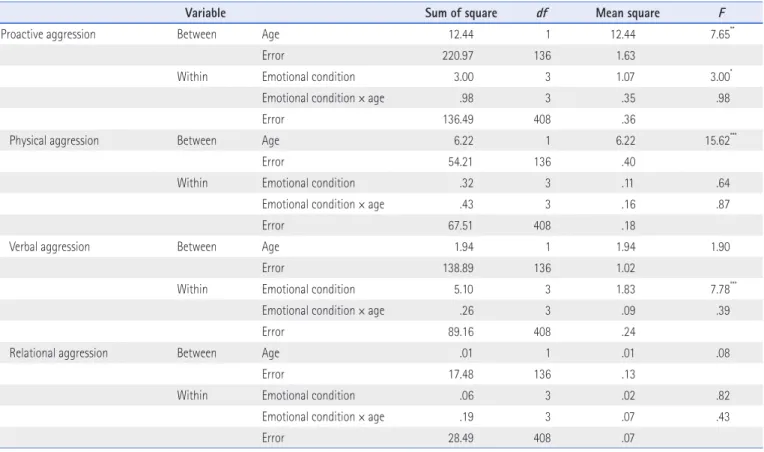
Task: Click the value 89.16
Action: point(460,332)
